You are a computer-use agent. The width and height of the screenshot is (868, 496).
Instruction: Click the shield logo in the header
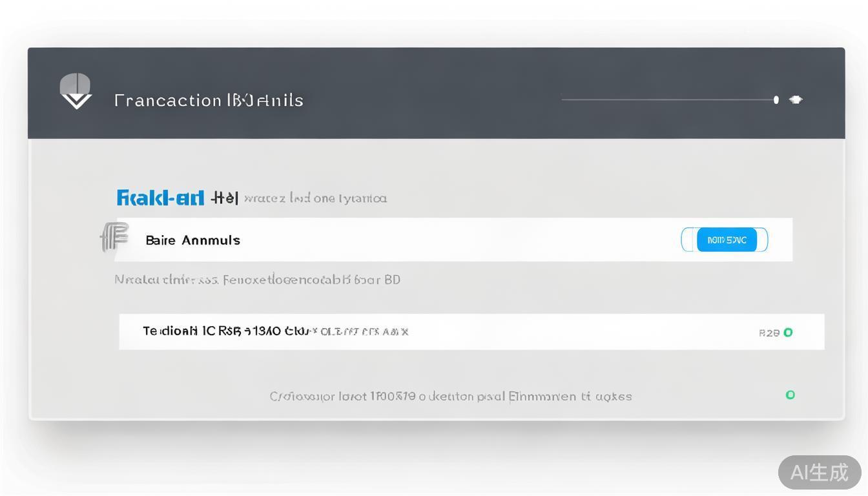coord(76,91)
